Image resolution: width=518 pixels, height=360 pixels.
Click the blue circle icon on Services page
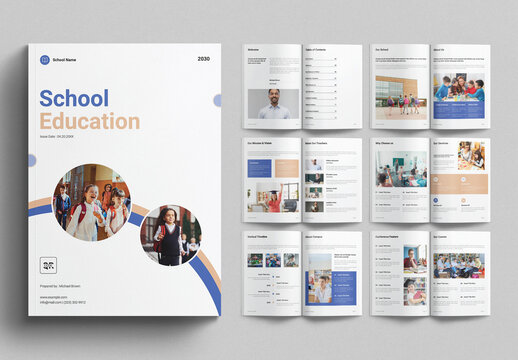tap(436, 200)
